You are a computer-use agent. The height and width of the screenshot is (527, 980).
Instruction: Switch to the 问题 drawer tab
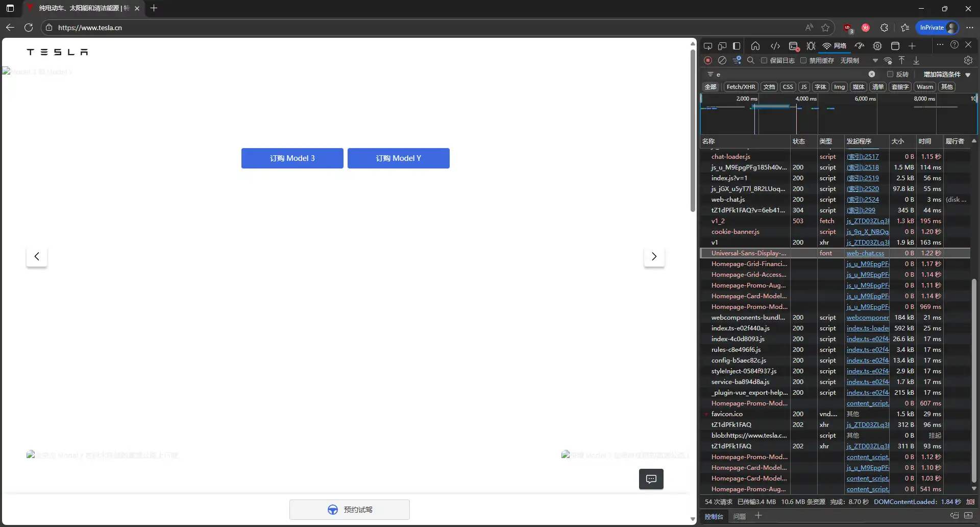tap(740, 516)
